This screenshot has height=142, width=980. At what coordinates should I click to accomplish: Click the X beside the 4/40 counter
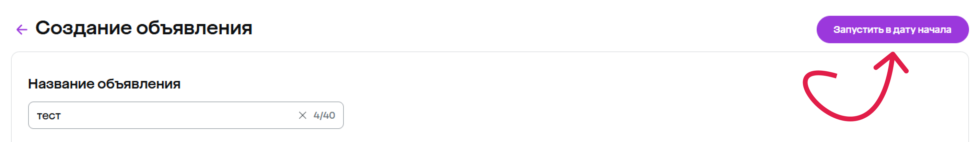point(302,115)
